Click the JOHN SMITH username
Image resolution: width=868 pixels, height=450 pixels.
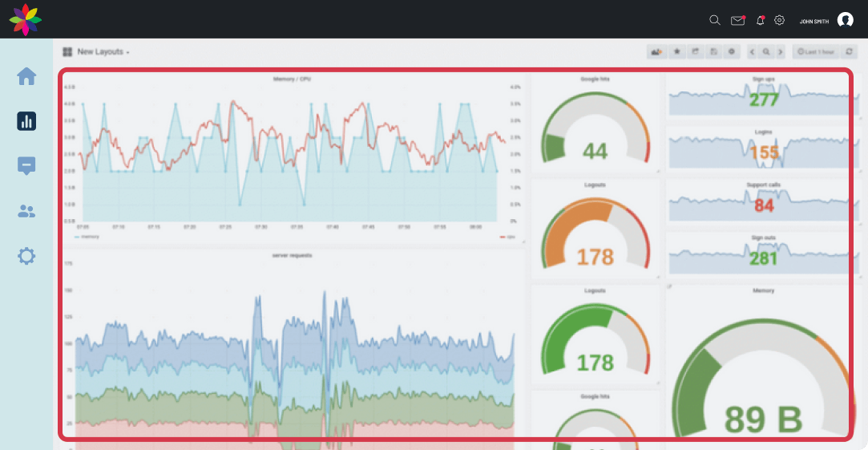[x=814, y=21]
